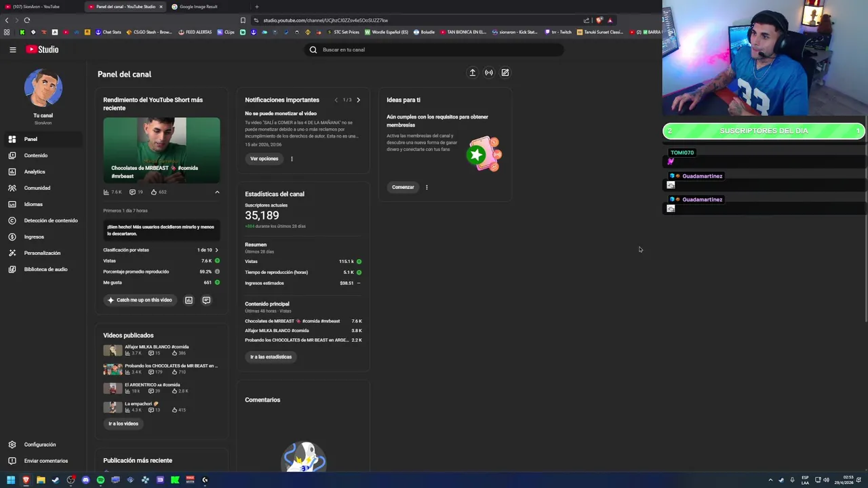
Task: Open the Chocolates de MRBEAST Short thumbnail
Action: click(161, 150)
